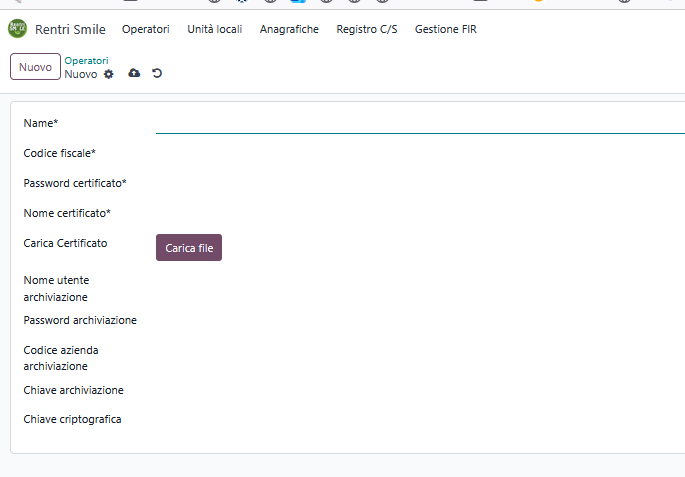Open the Operatori menu
Viewport: 685px width, 477px height.
(145, 29)
